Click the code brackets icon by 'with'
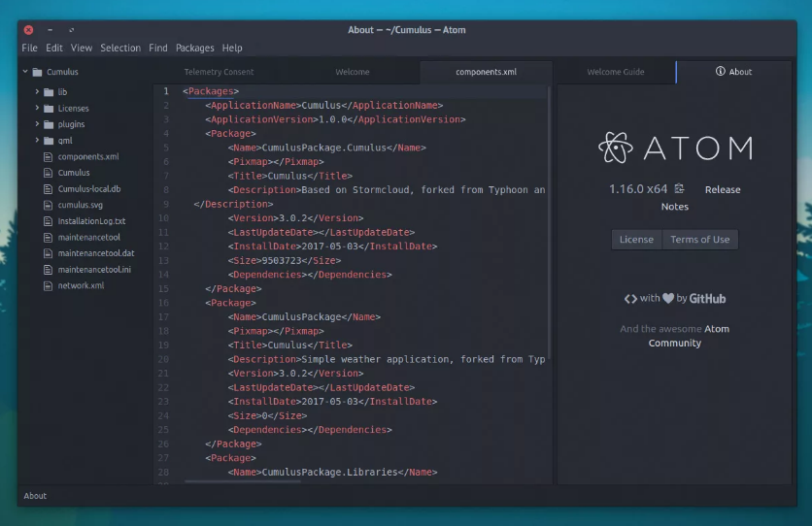 (630, 299)
